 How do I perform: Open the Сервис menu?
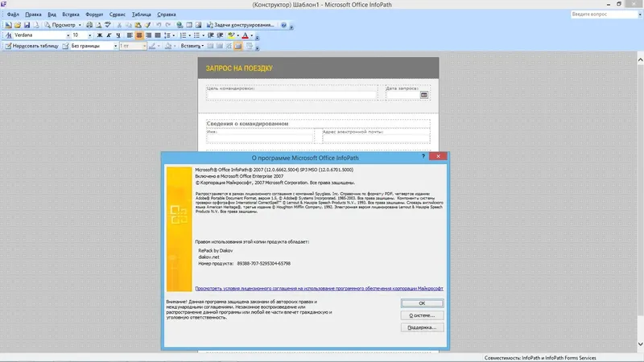(117, 14)
